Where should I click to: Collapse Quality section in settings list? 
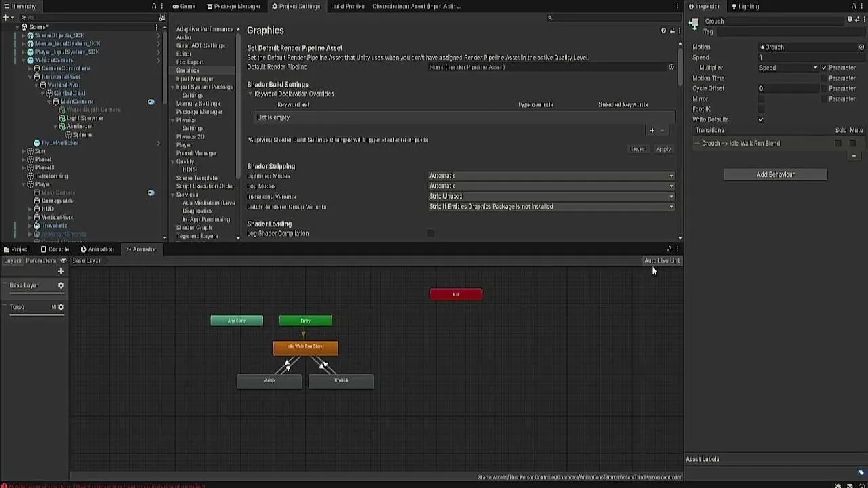click(172, 161)
